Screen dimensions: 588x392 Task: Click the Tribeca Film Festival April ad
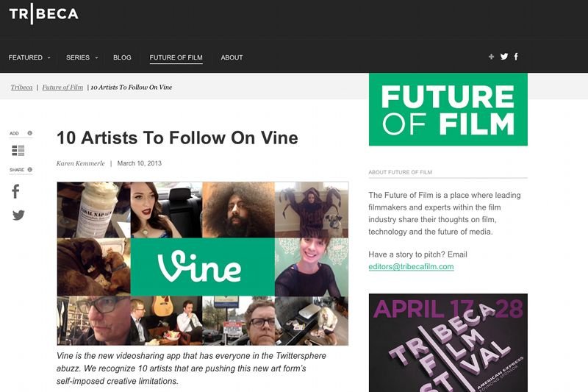(x=448, y=343)
